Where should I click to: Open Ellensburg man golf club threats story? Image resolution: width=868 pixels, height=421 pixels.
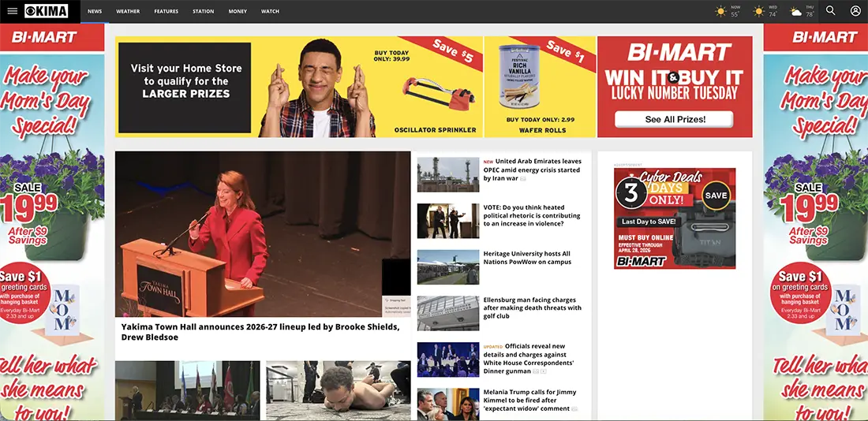click(533, 308)
